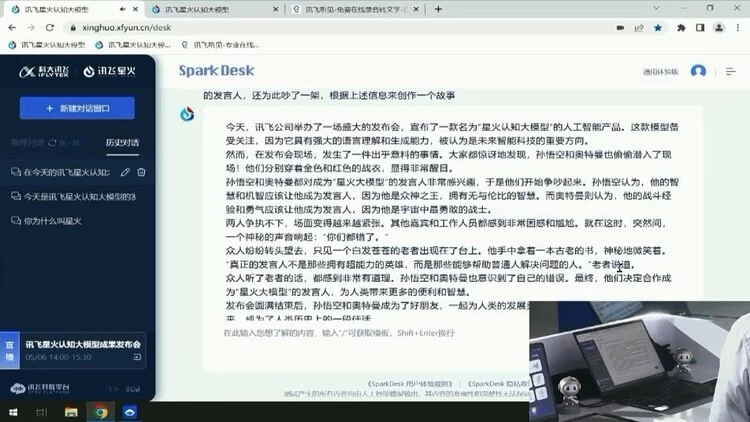Click the edit pencil icon on first conversation

[125, 172]
